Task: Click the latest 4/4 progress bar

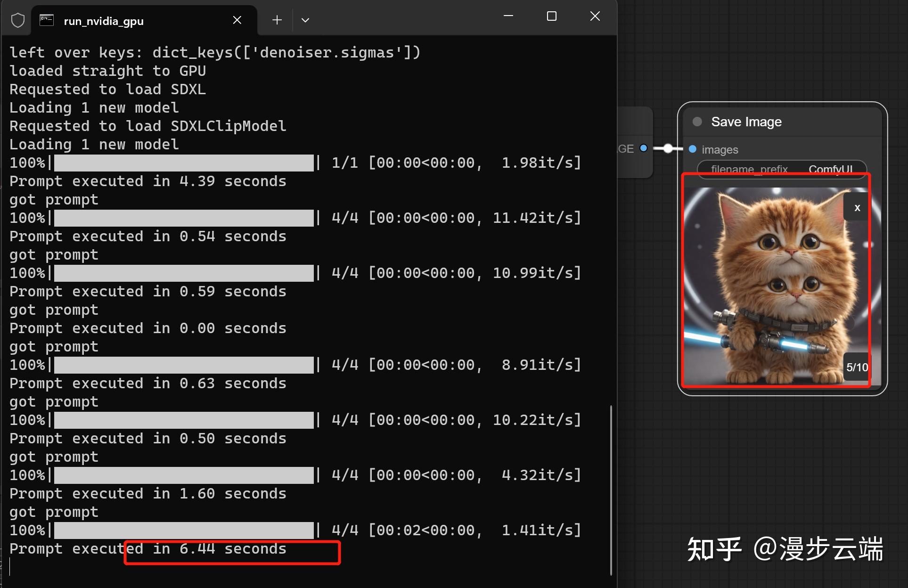Action: [184, 530]
